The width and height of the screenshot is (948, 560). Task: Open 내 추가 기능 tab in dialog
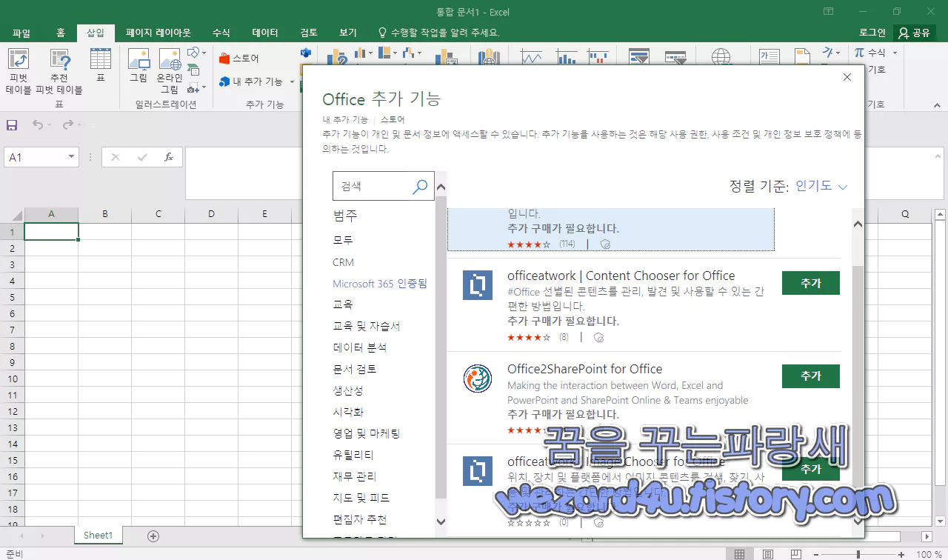(345, 119)
